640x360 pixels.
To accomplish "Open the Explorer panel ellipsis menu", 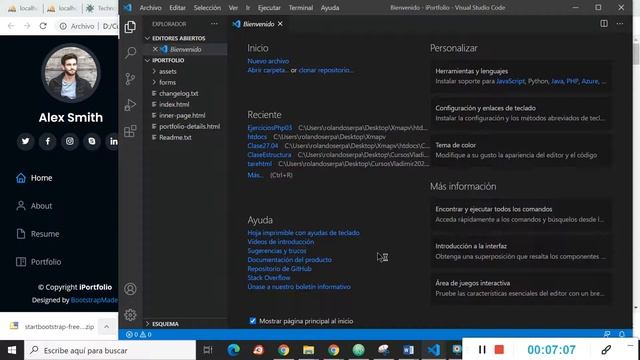I will (x=214, y=24).
